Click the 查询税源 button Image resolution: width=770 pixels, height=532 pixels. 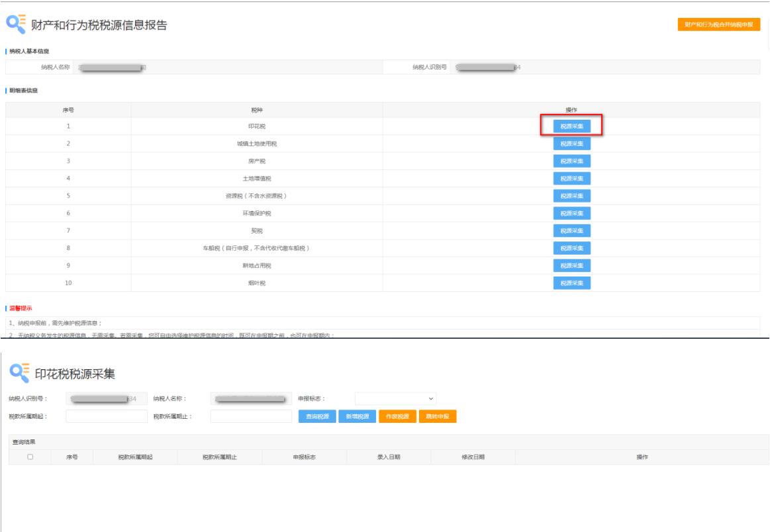317,417
